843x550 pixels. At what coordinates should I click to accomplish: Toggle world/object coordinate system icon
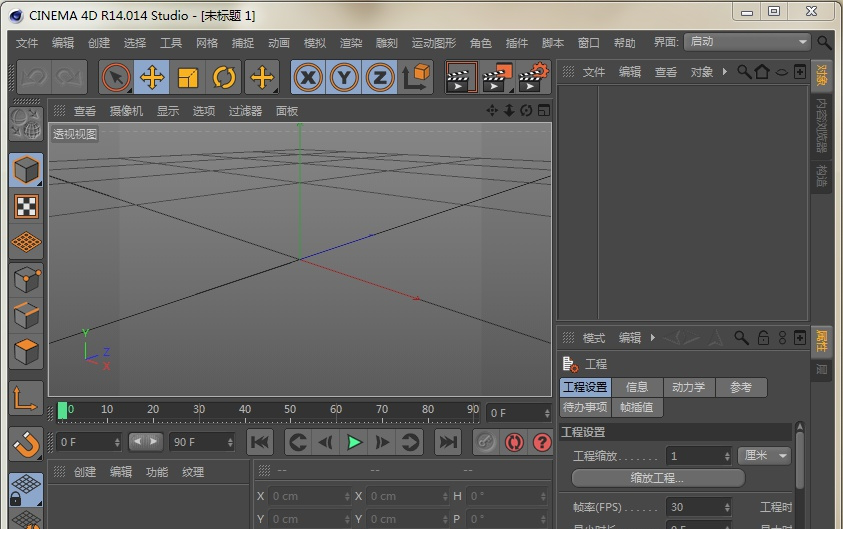tap(416, 77)
